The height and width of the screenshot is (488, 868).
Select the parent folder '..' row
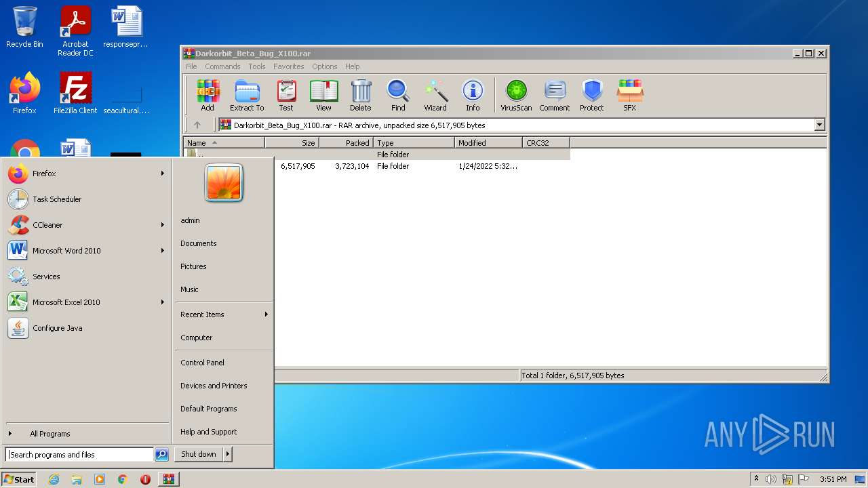pos(377,155)
